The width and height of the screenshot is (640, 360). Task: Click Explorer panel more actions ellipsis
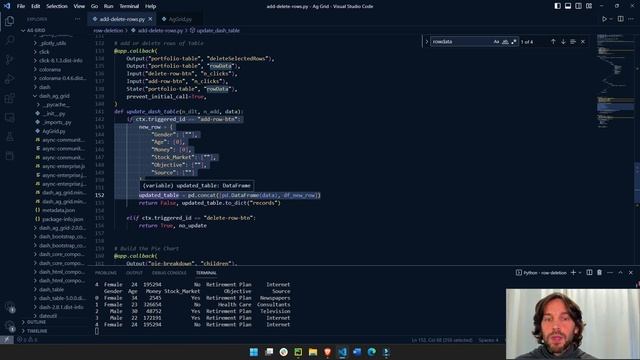coord(78,19)
